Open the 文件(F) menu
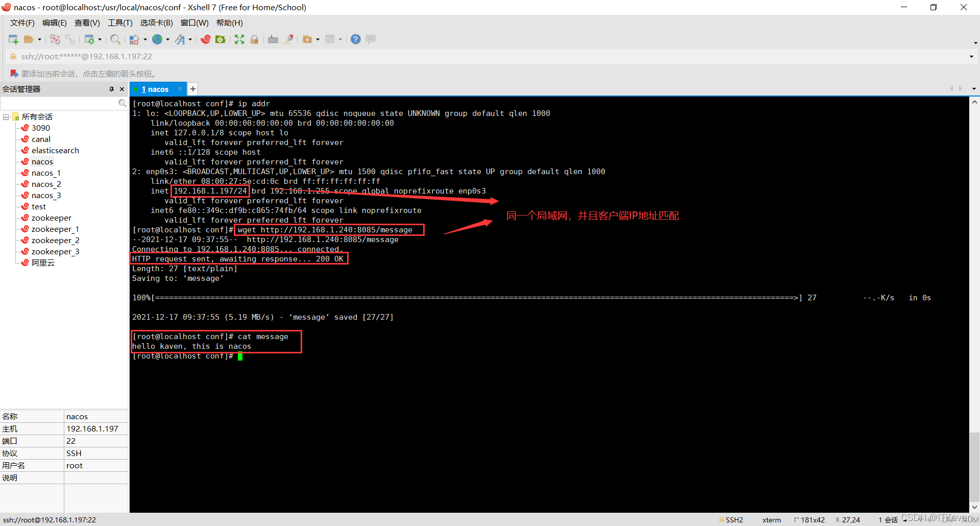 (x=22, y=23)
